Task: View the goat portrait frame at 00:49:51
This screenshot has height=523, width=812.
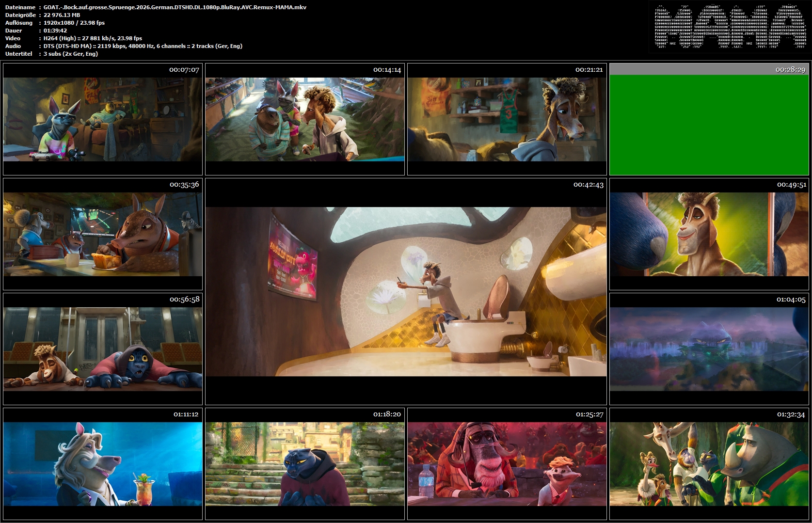Action: coord(709,234)
